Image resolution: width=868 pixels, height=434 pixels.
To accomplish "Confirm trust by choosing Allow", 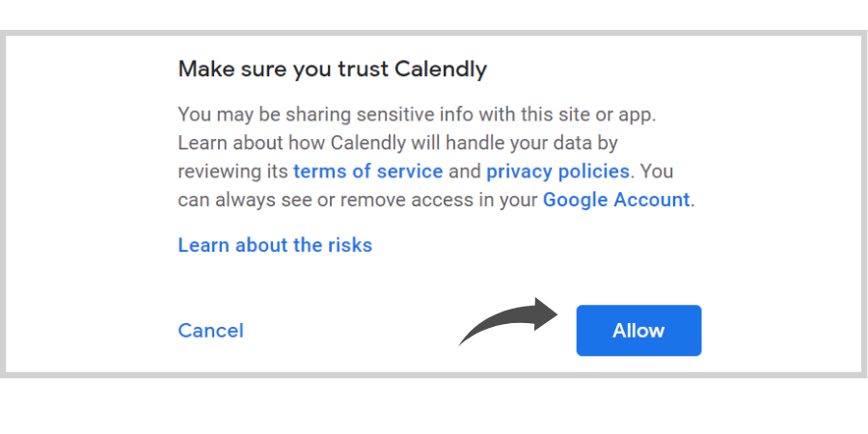I will (638, 331).
